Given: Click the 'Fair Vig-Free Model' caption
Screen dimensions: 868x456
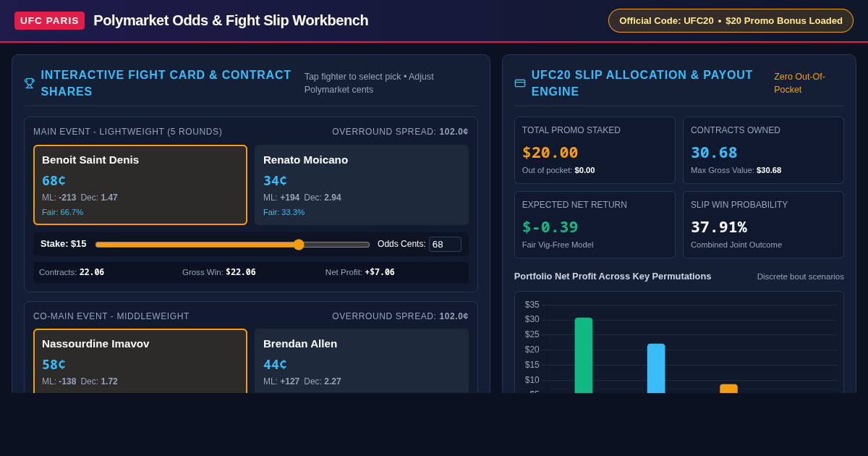Looking at the screenshot, I should pos(558,245).
